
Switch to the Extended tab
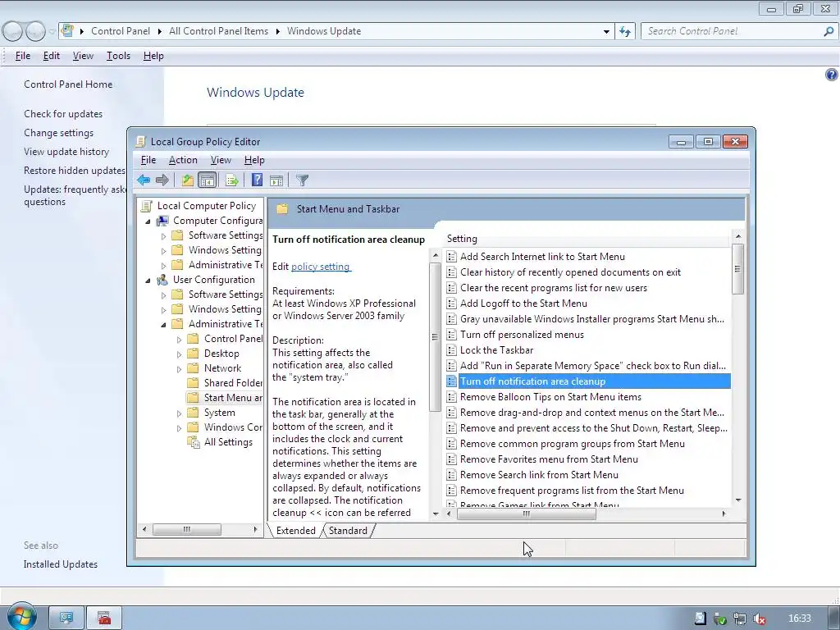point(295,531)
